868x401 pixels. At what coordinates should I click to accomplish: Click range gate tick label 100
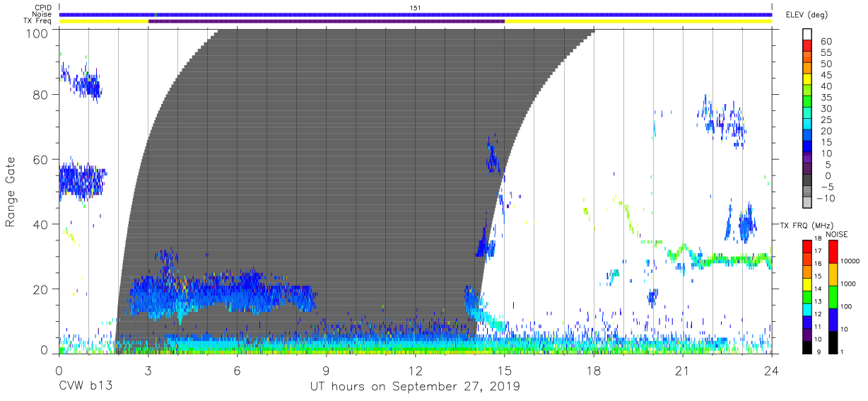point(38,33)
